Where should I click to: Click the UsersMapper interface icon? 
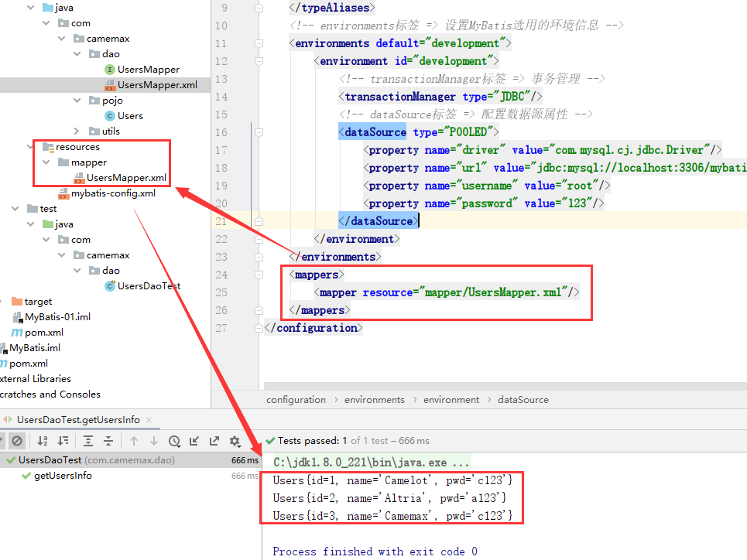110,70
